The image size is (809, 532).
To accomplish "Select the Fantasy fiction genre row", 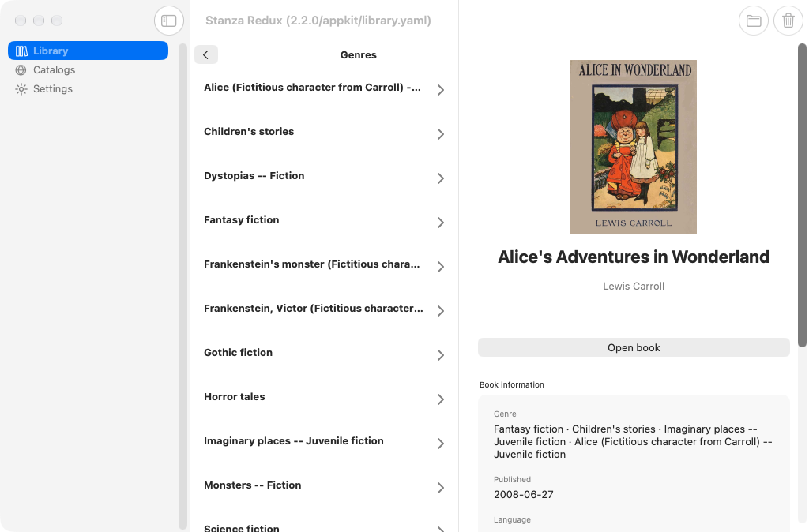I will pos(324,221).
